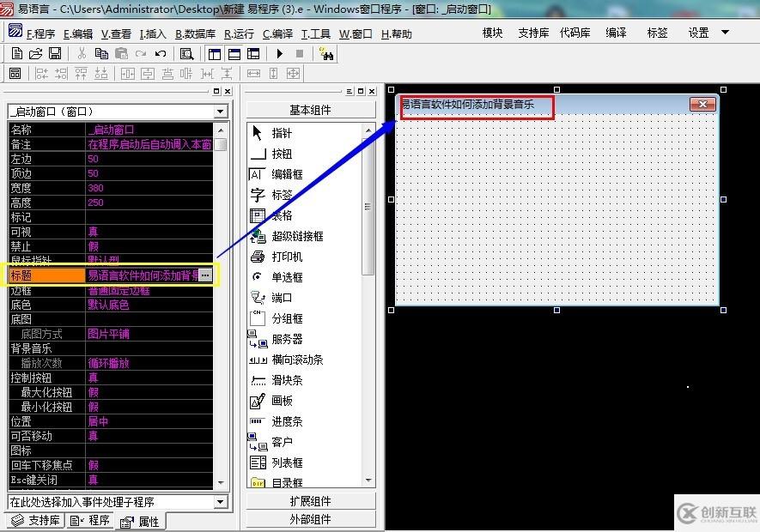The image size is (760, 532).
Task: Expand the 外部组件 component group
Action: (x=311, y=519)
